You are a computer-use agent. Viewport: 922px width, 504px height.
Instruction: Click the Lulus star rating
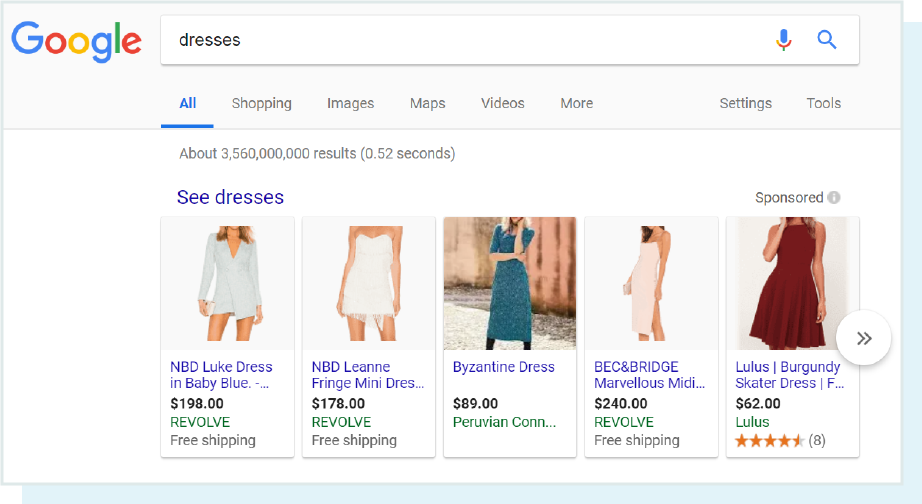(770, 440)
